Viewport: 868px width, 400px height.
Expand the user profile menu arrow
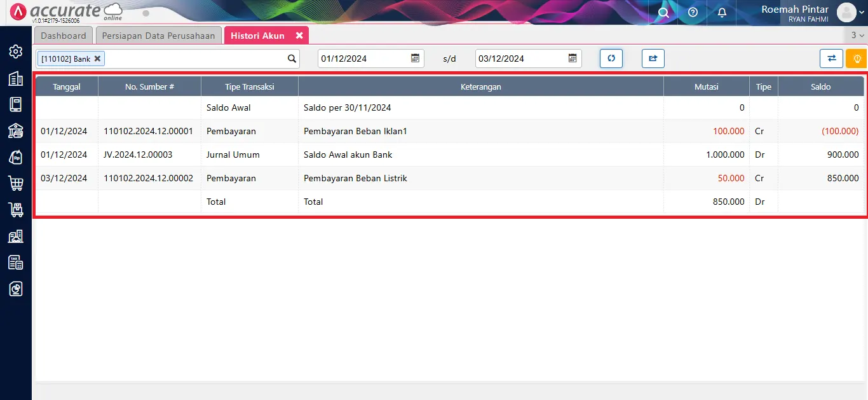click(x=862, y=13)
